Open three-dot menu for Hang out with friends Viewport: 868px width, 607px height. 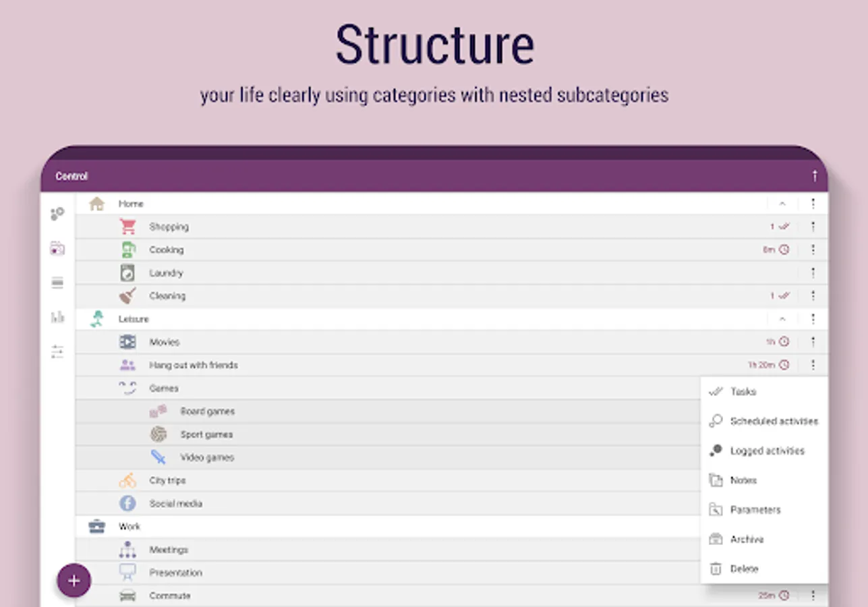click(x=813, y=365)
